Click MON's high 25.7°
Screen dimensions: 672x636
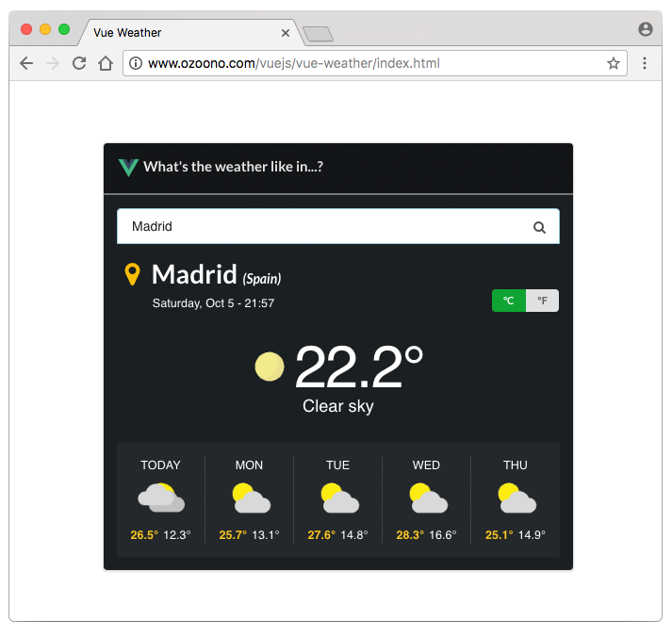tap(233, 535)
